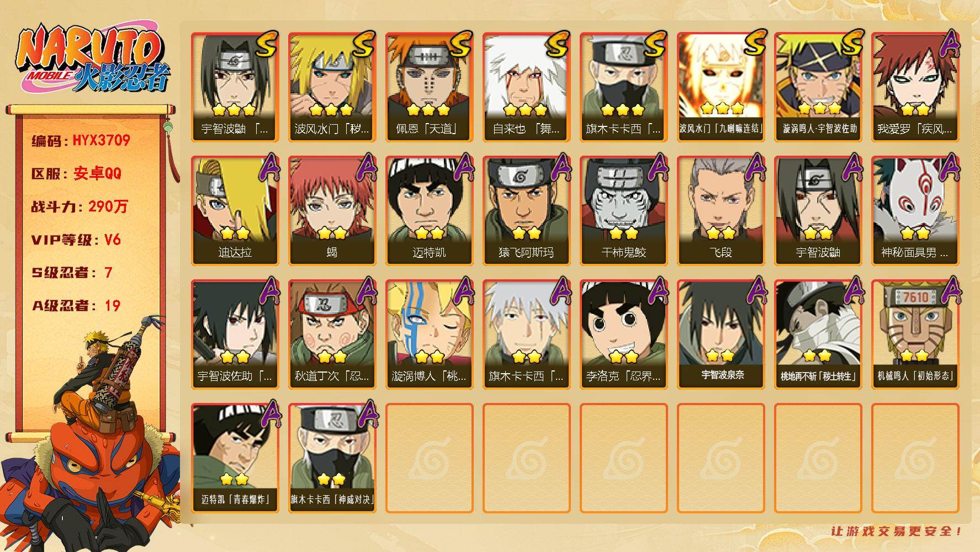Select the 机械鸣人「初始形态」 card
The image size is (980, 552).
pyautogui.click(x=915, y=334)
